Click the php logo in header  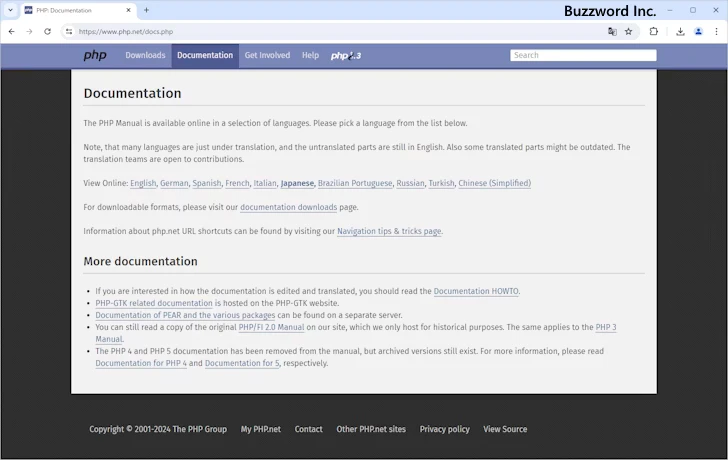(x=95, y=55)
